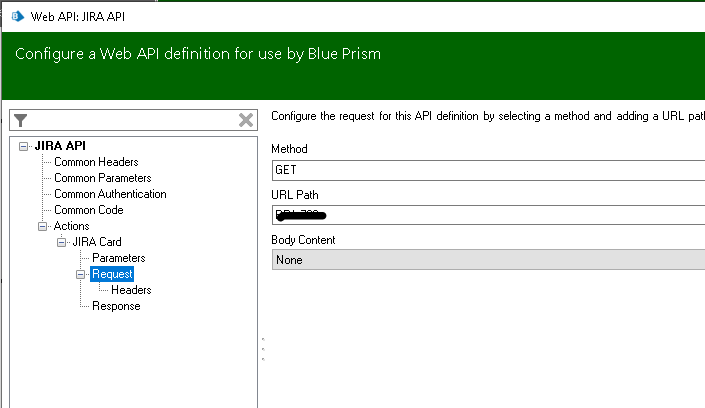Viewport: 705px width, 408px height.
Task: Collapse the JIRA API root node
Action: coord(23,146)
